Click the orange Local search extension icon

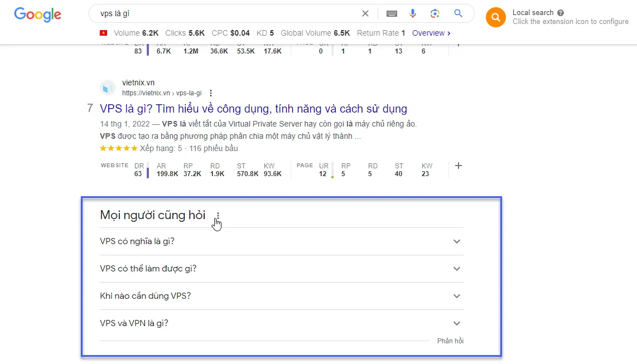[x=495, y=17]
